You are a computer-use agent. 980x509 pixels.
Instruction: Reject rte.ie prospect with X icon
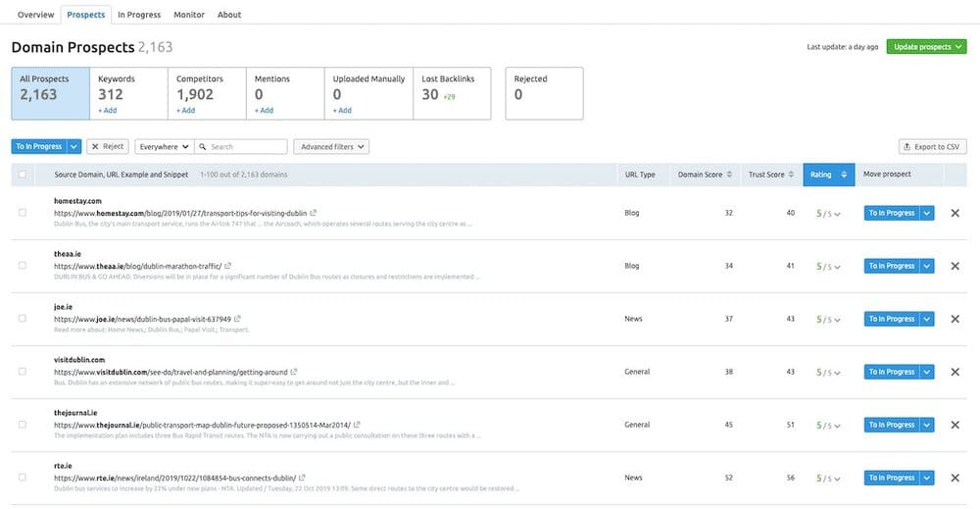coord(955,478)
